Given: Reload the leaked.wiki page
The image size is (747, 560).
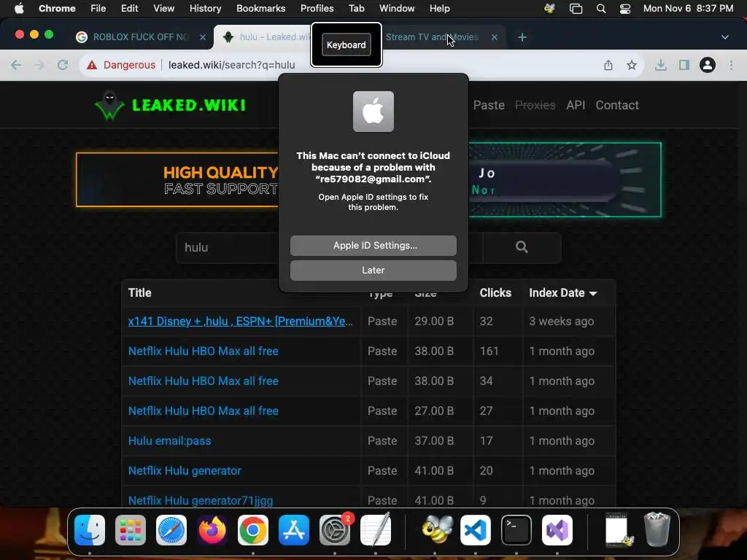Looking at the screenshot, I should 63,65.
